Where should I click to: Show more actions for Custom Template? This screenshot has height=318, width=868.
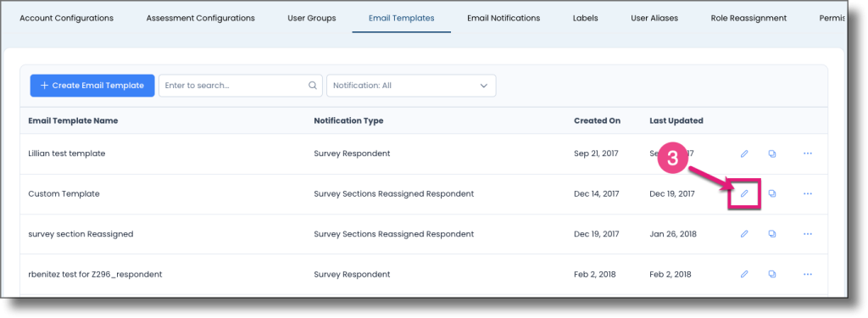[x=807, y=193]
